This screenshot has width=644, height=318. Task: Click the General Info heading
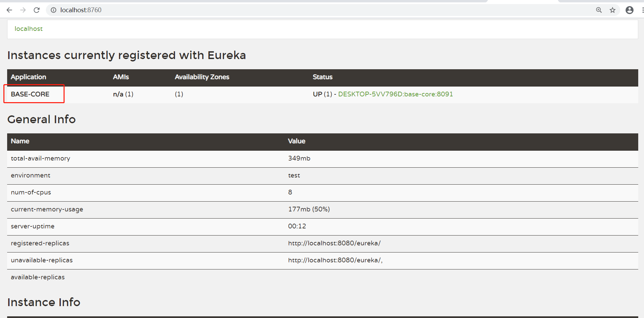point(41,119)
